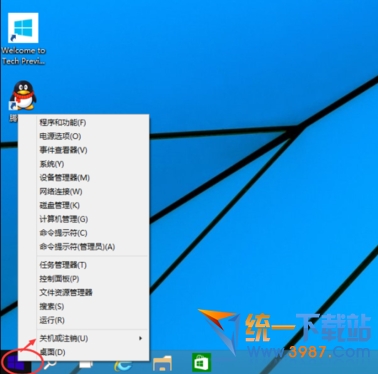Click the 系统(Y) menu item
The image size is (378, 374).
(83, 164)
